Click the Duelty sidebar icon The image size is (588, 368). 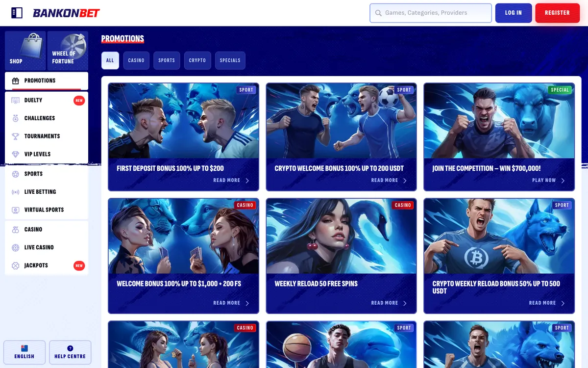(16, 101)
